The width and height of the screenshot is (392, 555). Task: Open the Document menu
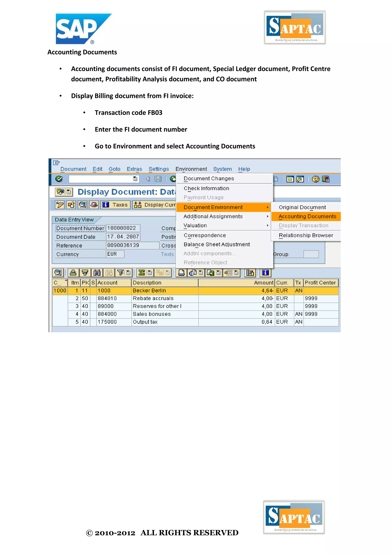(x=73, y=169)
